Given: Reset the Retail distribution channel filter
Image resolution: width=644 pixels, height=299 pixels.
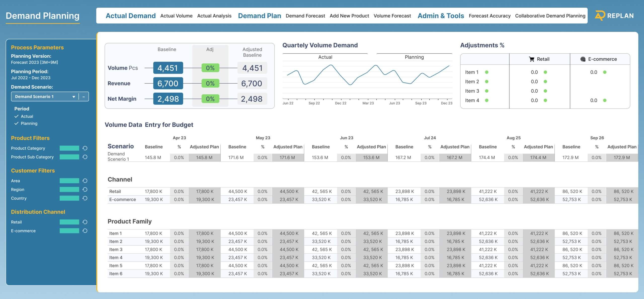Looking at the screenshot, I should 85,222.
